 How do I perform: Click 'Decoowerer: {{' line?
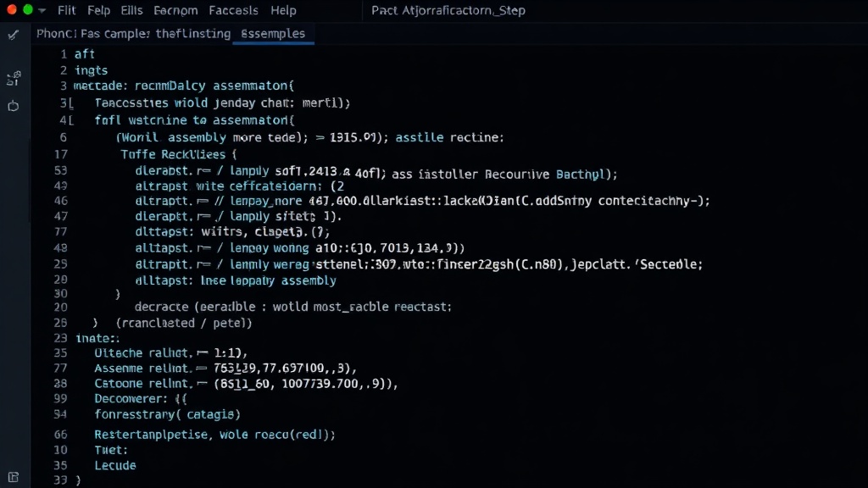[141, 399]
